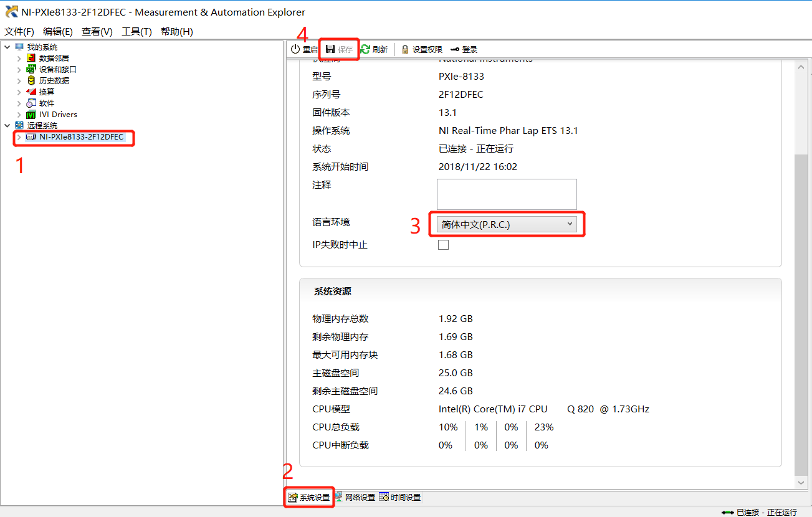Select the 换算 scales icon
Image resolution: width=812 pixels, height=517 pixels.
pos(31,92)
